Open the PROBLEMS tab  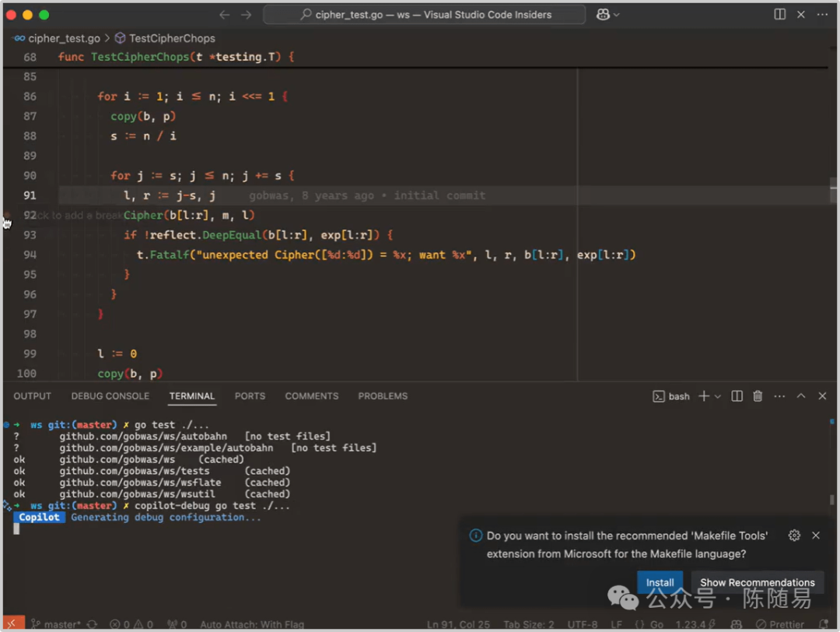[x=383, y=396]
